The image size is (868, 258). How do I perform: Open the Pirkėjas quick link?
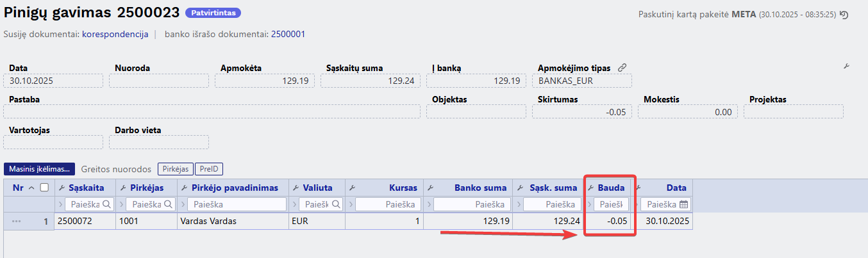pos(175,169)
